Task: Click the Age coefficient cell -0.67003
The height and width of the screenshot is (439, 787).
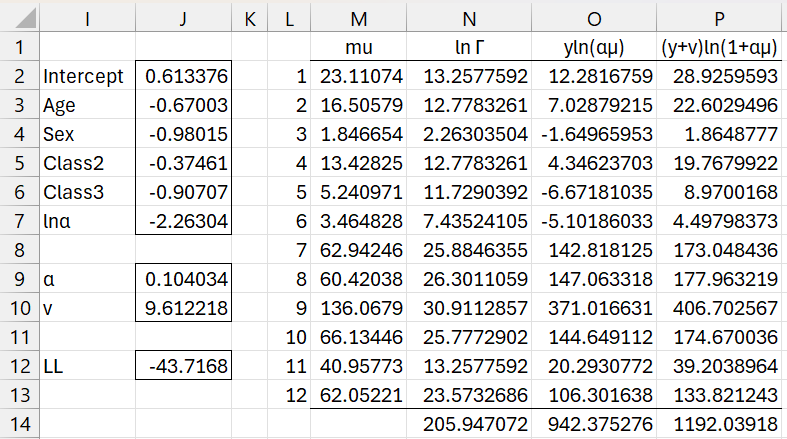Action: tap(185, 105)
